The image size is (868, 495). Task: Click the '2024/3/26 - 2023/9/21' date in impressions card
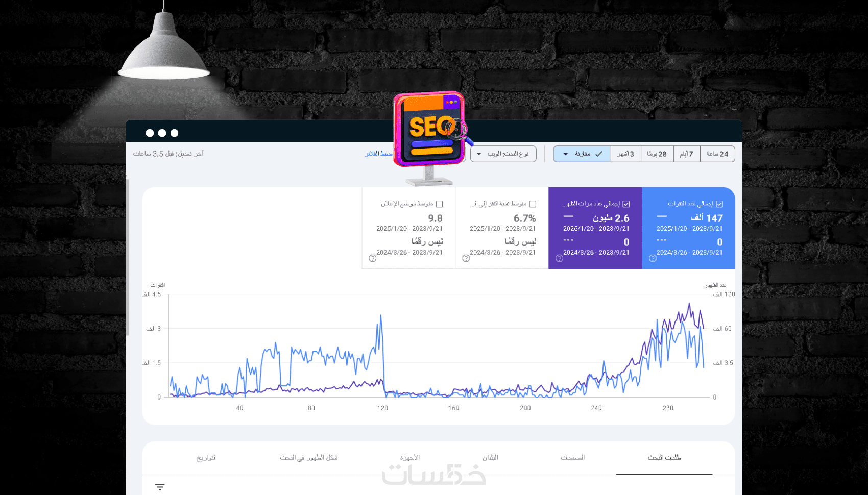coord(596,253)
